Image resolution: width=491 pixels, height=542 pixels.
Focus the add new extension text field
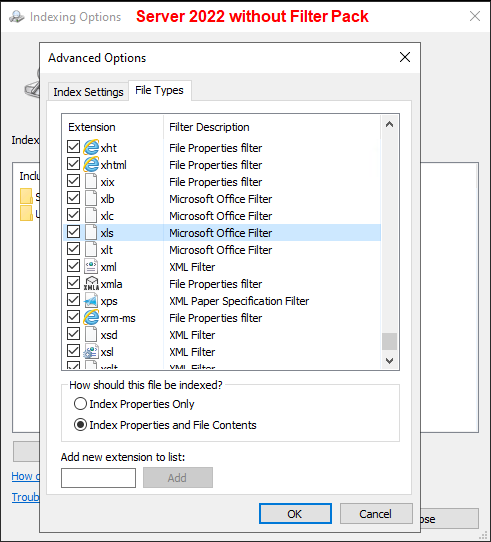point(99,478)
